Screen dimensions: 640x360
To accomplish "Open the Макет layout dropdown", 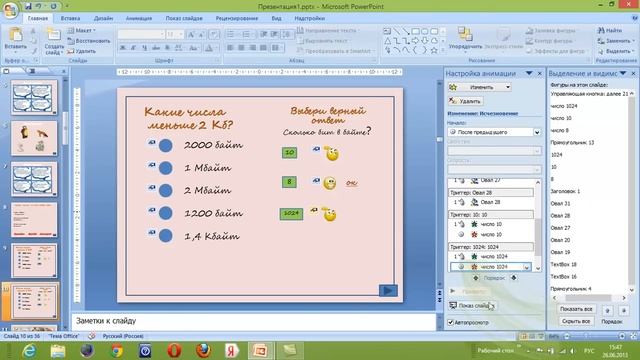I will [x=82, y=30].
